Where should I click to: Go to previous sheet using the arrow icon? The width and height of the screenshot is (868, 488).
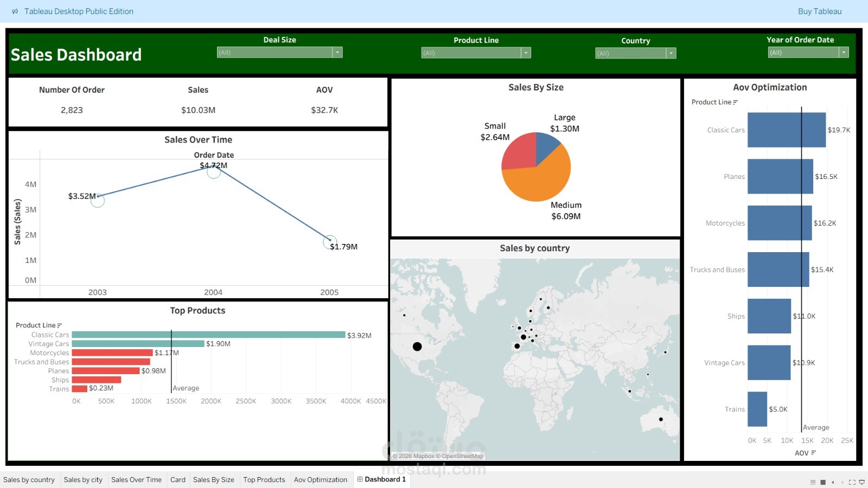pyautogui.click(x=833, y=482)
